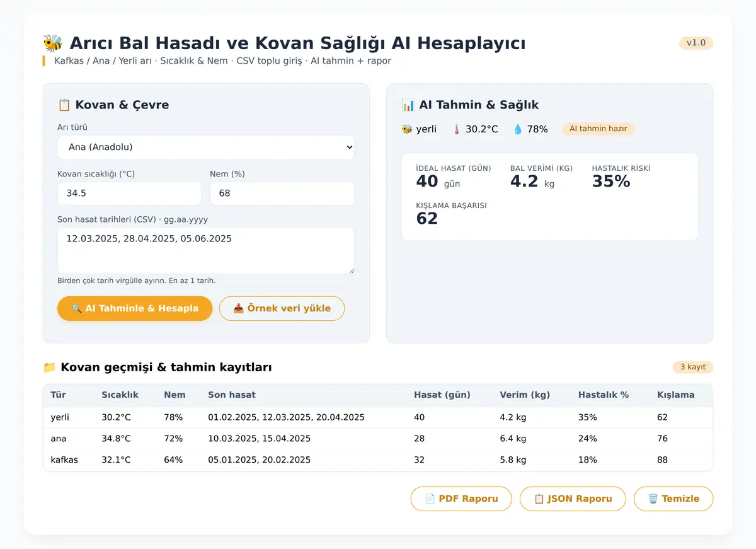Click the Bal Verimi 4.2 kg value
This screenshot has height=549, width=756.
pyautogui.click(x=532, y=182)
